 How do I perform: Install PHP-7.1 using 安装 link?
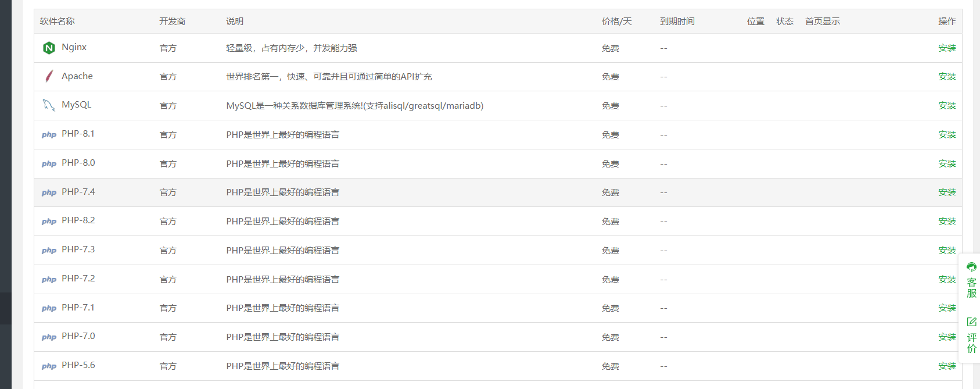coord(947,308)
